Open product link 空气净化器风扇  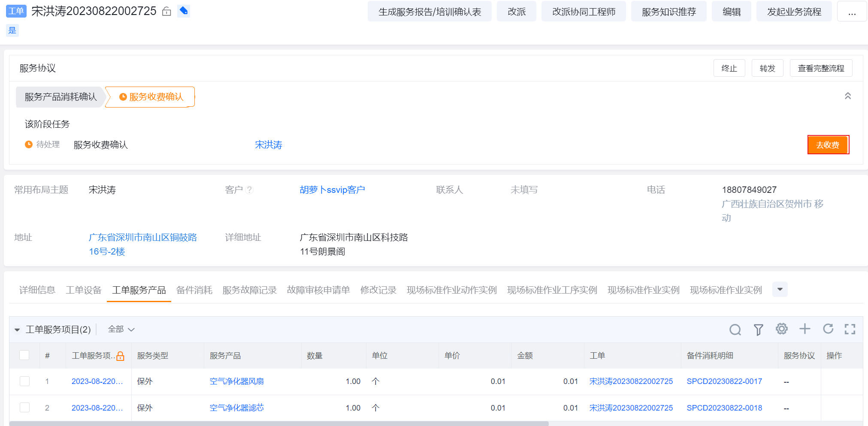pos(237,381)
